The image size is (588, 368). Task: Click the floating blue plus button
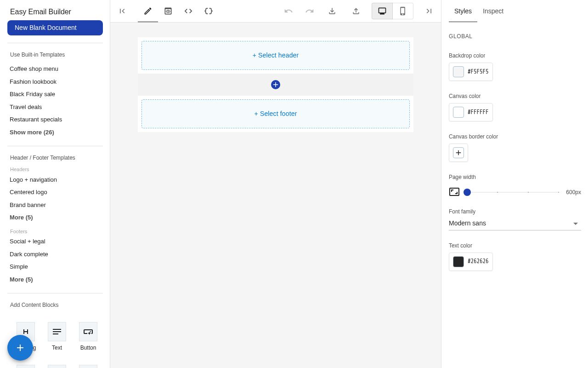pyautogui.click(x=20, y=348)
